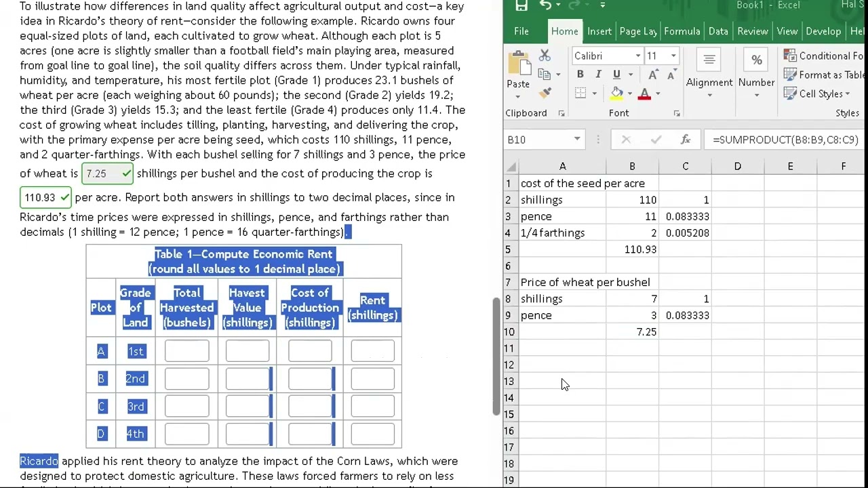
Task: Expand the Copy options arrow
Action: pos(558,74)
